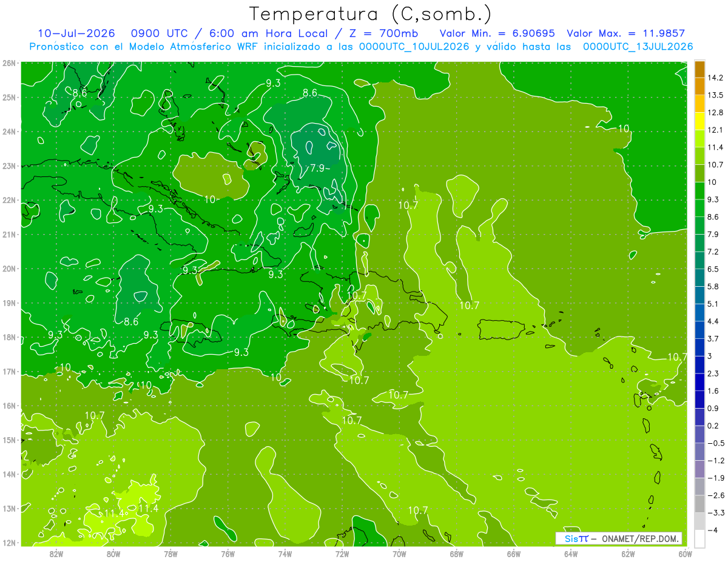This screenshot has width=728, height=562.
Task: Click the teal swatch between 5.8 and 6.5
Action: tap(700, 277)
